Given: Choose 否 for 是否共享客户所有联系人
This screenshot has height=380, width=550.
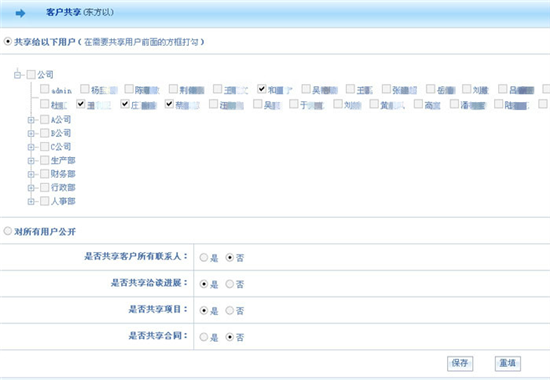Looking at the screenshot, I should (x=229, y=257).
